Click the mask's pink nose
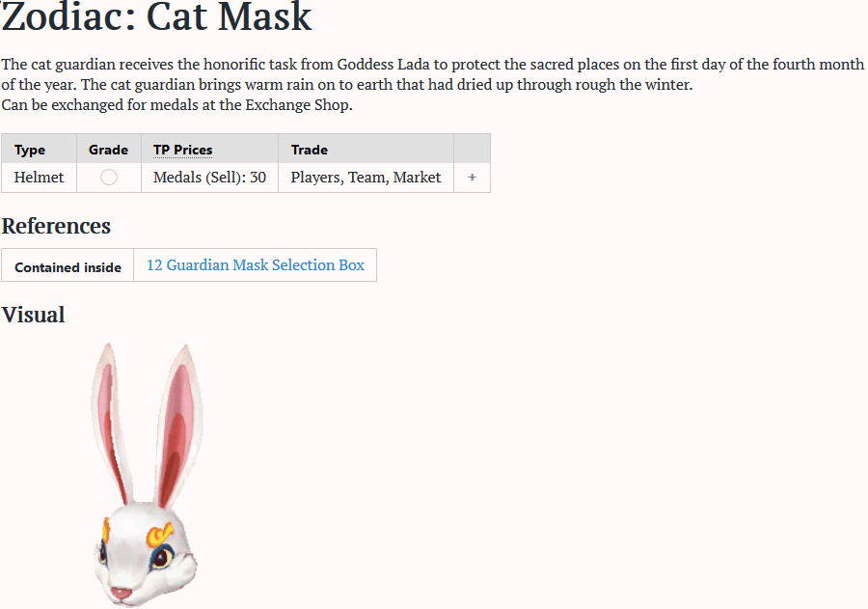 pyautogui.click(x=119, y=591)
